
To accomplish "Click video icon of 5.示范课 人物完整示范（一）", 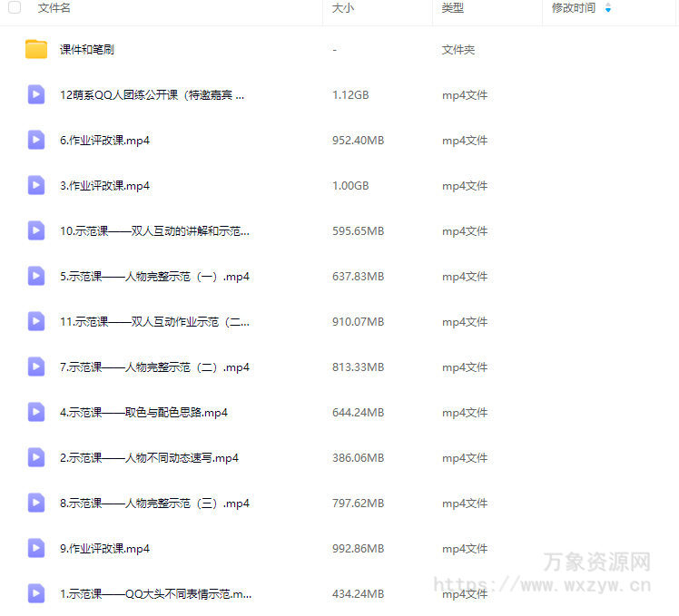I will point(36,276).
